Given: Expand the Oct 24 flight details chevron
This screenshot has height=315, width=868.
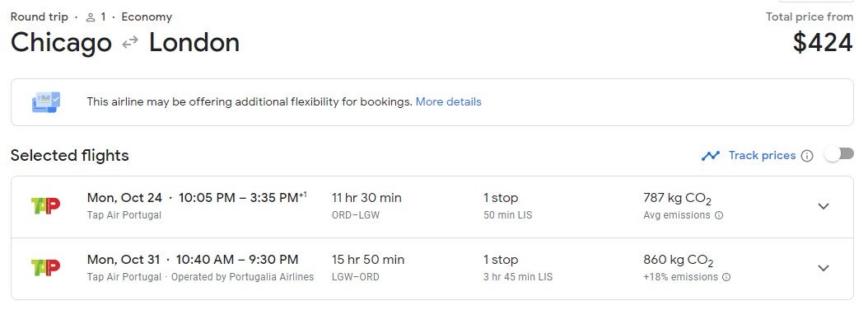Looking at the screenshot, I should 824,206.
